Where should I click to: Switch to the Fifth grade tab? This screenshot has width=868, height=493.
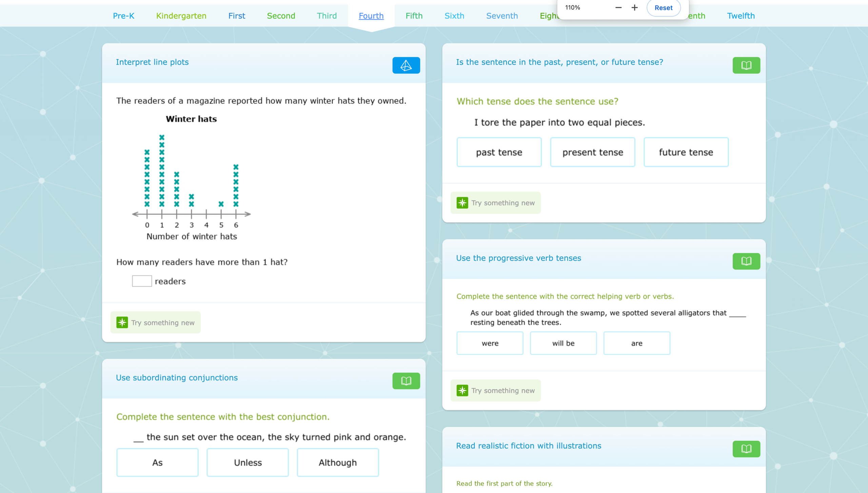414,16
